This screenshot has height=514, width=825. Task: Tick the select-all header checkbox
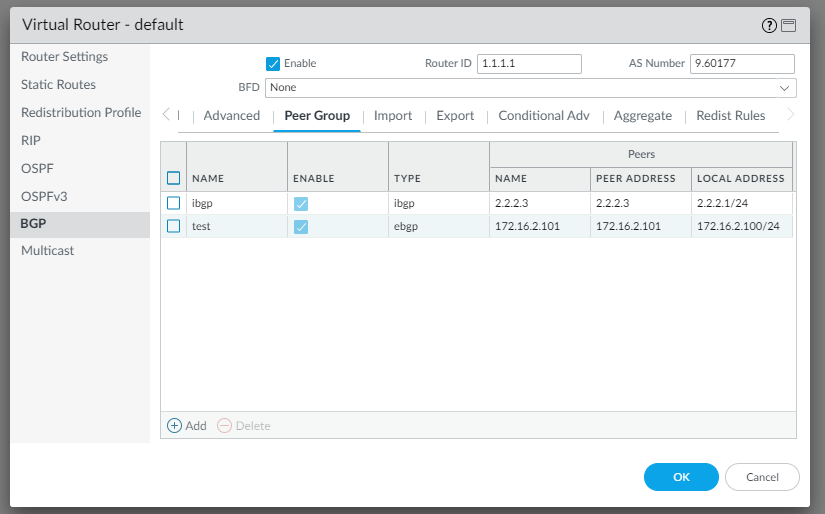pyautogui.click(x=174, y=178)
